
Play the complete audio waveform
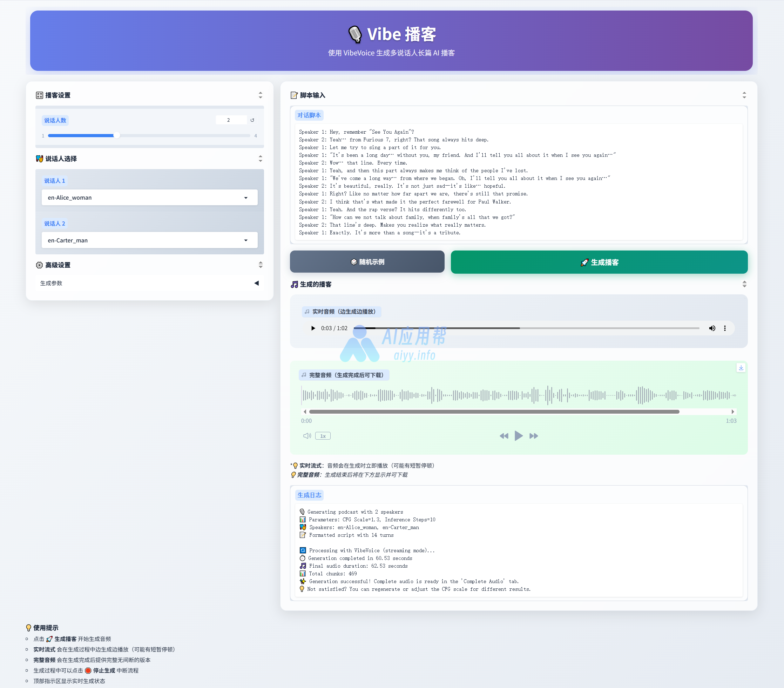click(x=518, y=435)
